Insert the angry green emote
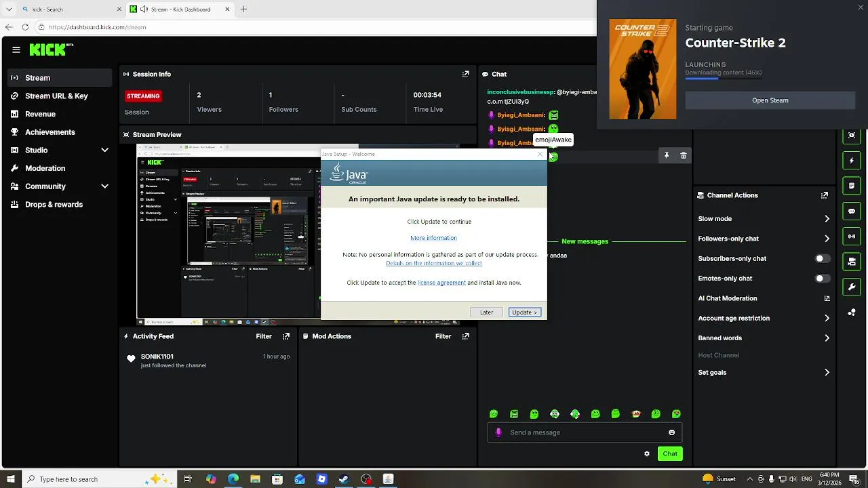868x488 pixels. [x=514, y=414]
